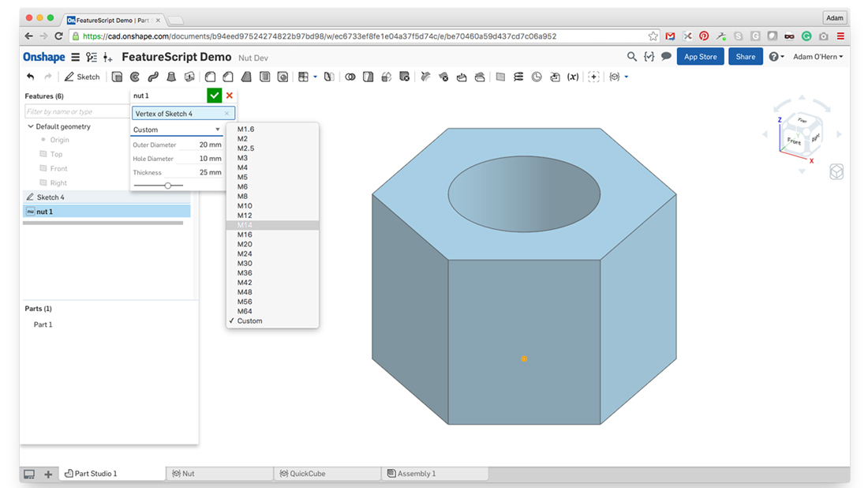The image size is (868, 488).
Task: Choose the Sweep tool icon
Action: tap(152, 77)
